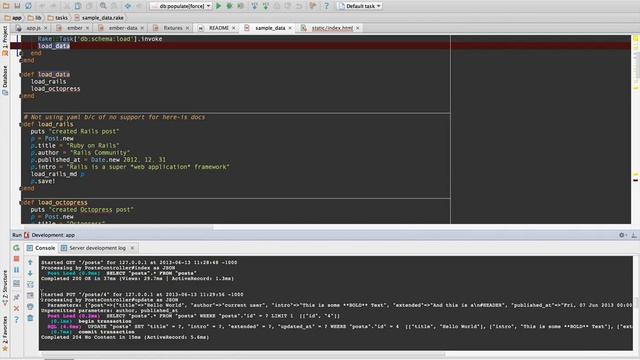Open help using the toolbar question mark

coord(326,6)
